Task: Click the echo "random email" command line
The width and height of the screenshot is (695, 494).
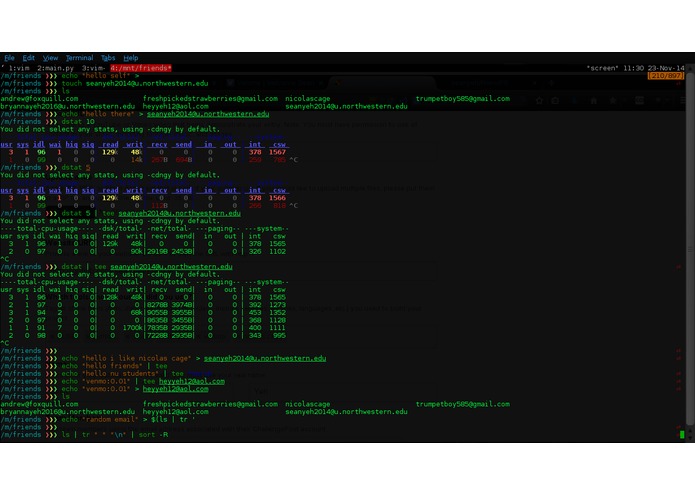Action: (x=129, y=420)
